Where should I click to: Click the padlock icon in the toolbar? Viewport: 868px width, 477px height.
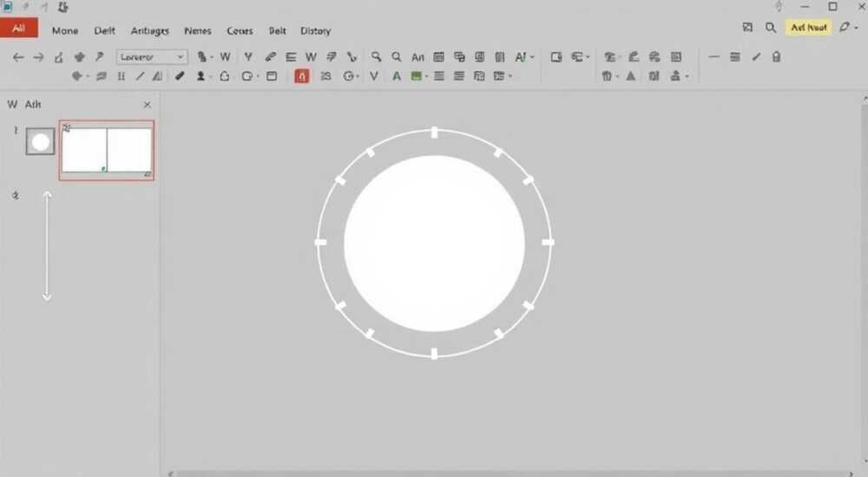click(x=776, y=56)
